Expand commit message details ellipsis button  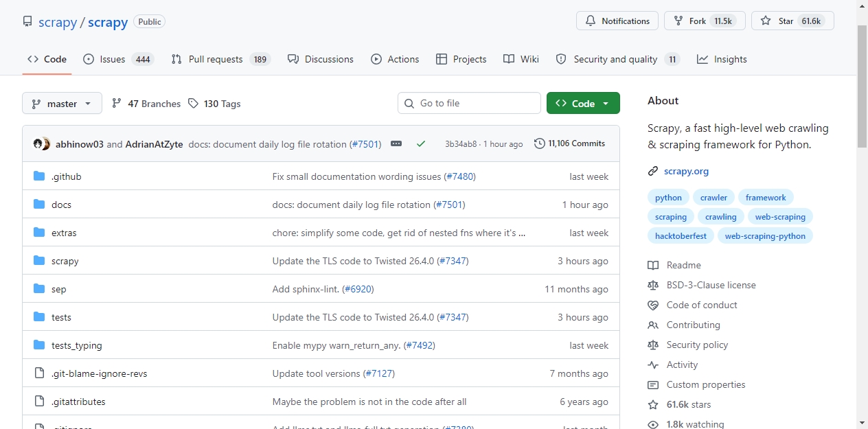(396, 143)
